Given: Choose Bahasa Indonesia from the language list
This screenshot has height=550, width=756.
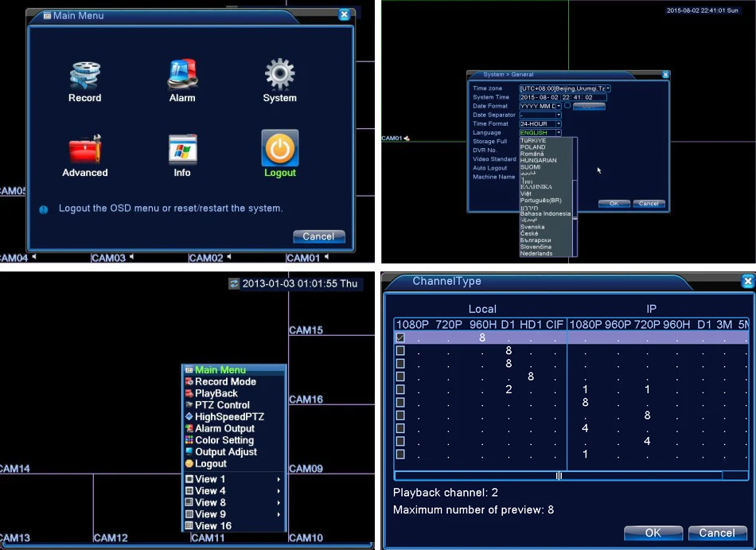Looking at the screenshot, I should tap(545, 213).
